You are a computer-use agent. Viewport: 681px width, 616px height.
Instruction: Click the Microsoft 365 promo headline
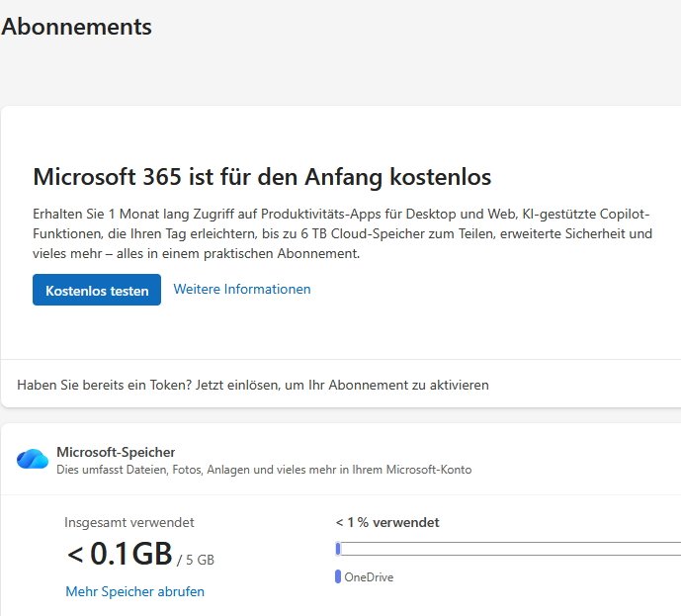[262, 177]
